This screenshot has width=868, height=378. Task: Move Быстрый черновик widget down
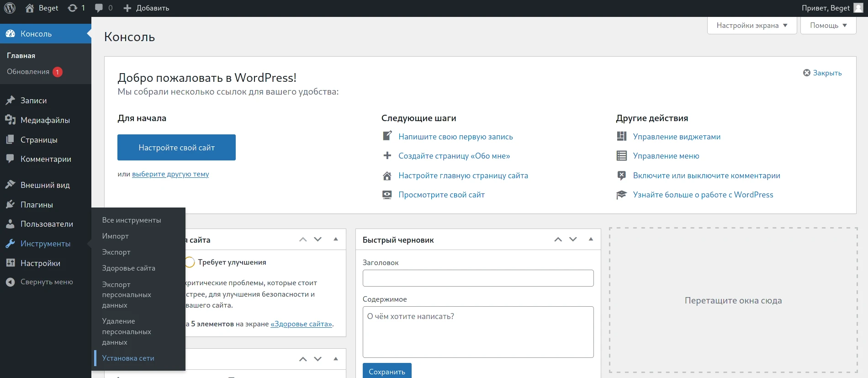573,240
